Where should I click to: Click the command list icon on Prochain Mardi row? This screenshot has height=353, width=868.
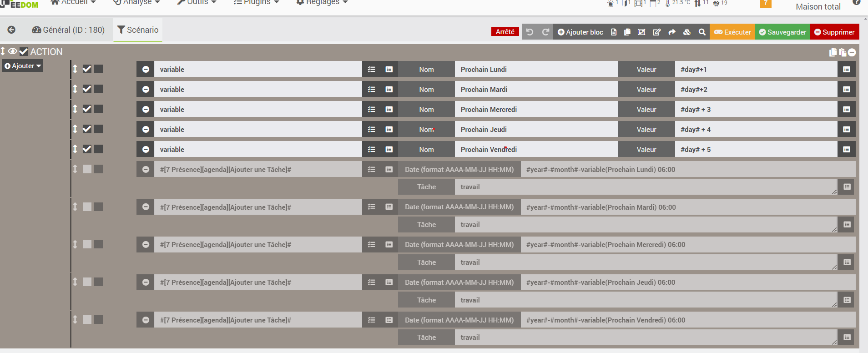pyautogui.click(x=389, y=89)
